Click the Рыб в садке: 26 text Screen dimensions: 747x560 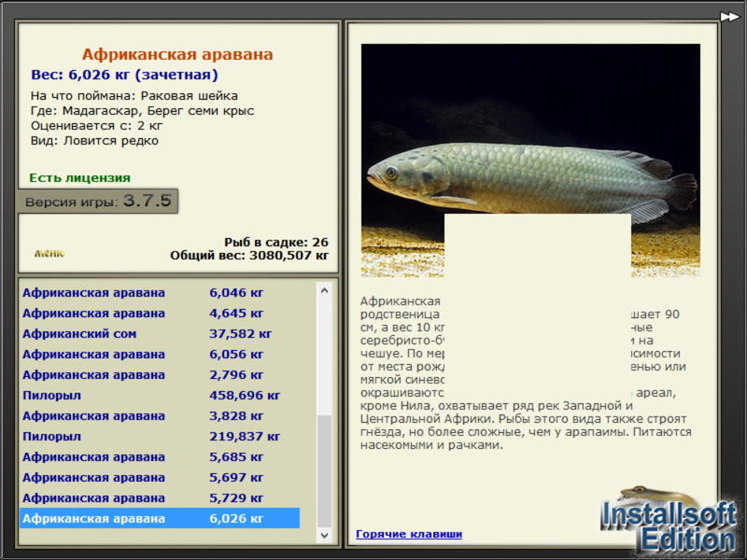(276, 242)
